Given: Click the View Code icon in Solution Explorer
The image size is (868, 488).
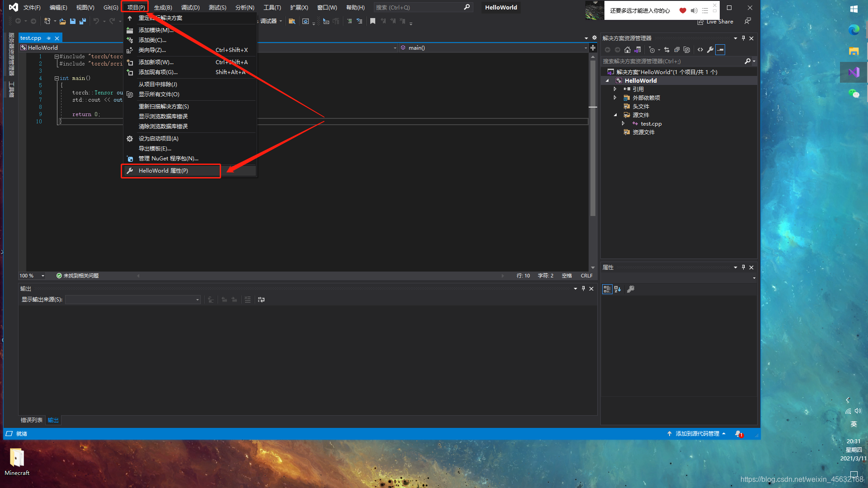Looking at the screenshot, I should click(700, 50).
